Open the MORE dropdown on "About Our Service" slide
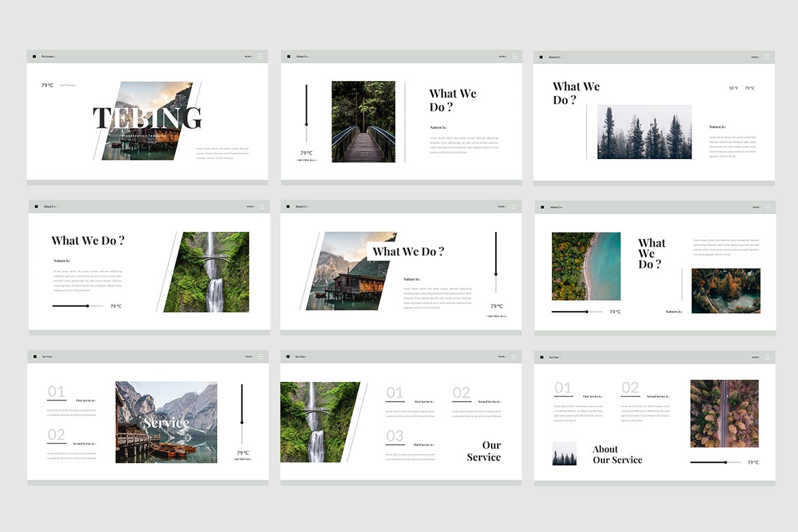The height and width of the screenshot is (532, 798). 755,357
